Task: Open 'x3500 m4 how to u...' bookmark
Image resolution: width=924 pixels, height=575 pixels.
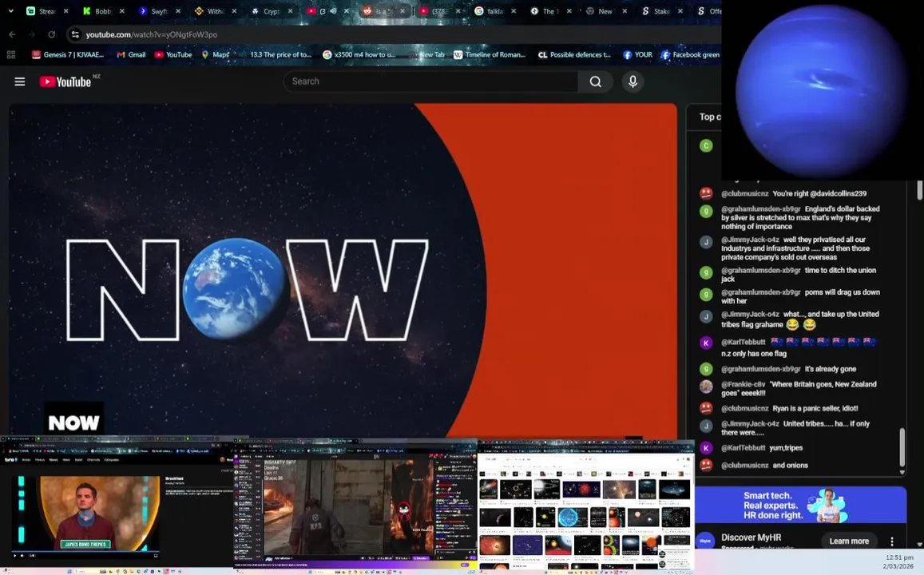Action: click(x=359, y=55)
